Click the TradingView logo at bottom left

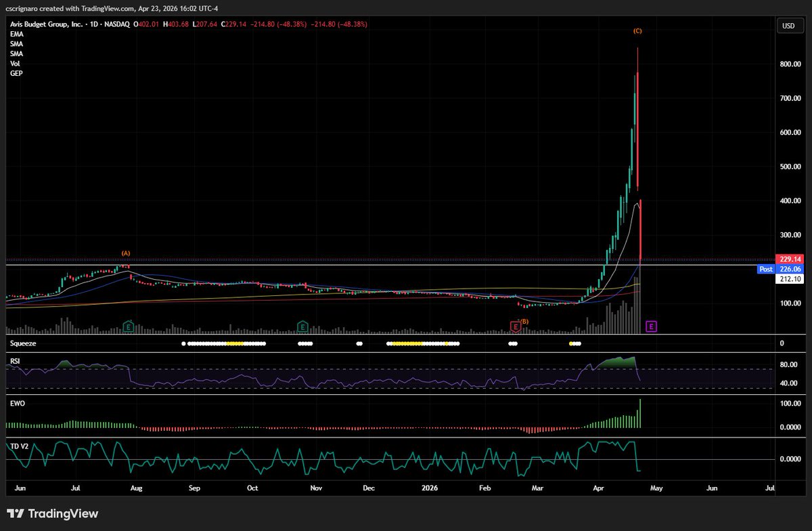(52, 513)
